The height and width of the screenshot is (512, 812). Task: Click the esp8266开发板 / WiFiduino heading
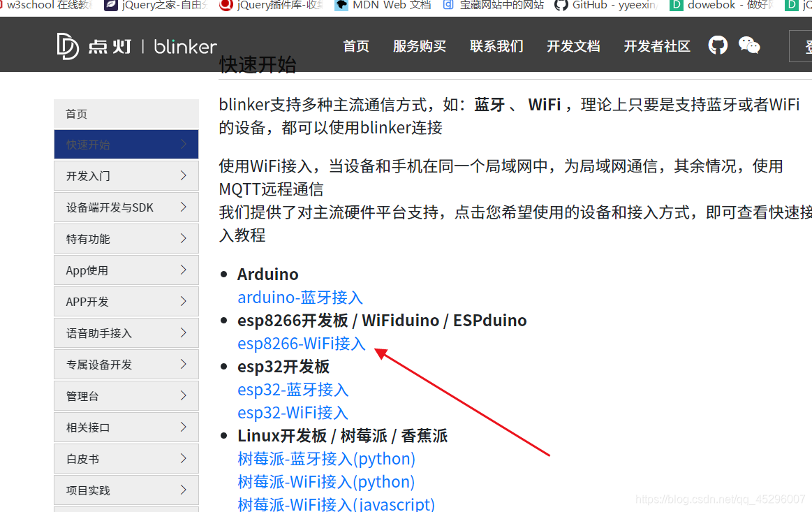382,321
